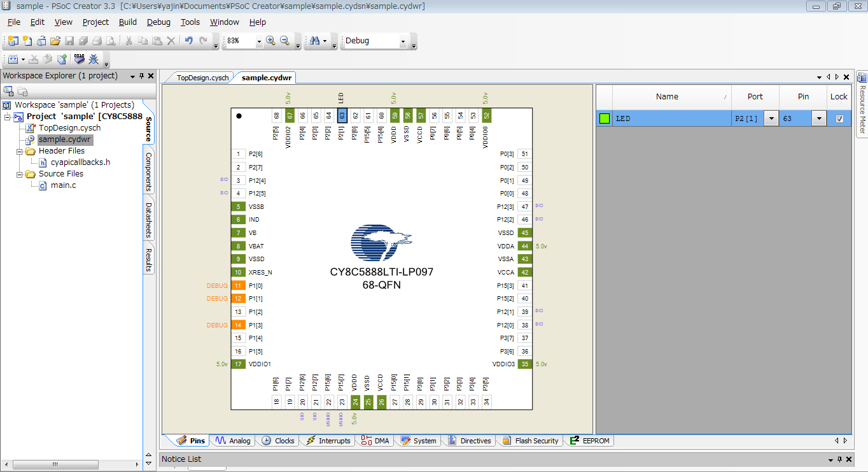Open the Workspace Explorer options dropdown

[132, 76]
